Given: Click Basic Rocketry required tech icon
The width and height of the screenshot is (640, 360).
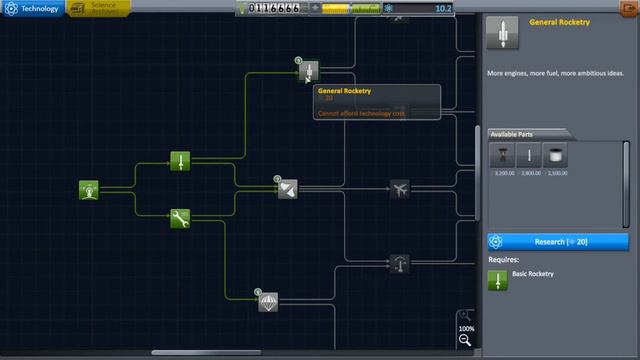Looking at the screenshot, I should pos(498,281).
